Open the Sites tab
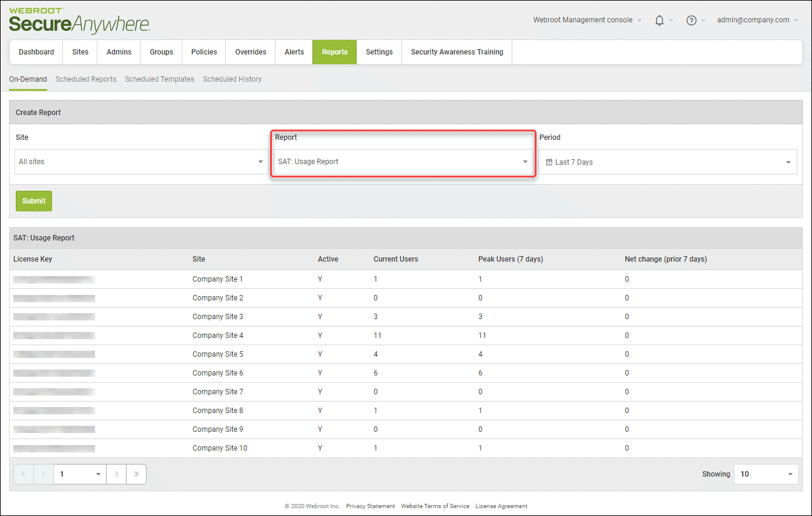Image resolution: width=812 pixels, height=516 pixels. tap(80, 52)
